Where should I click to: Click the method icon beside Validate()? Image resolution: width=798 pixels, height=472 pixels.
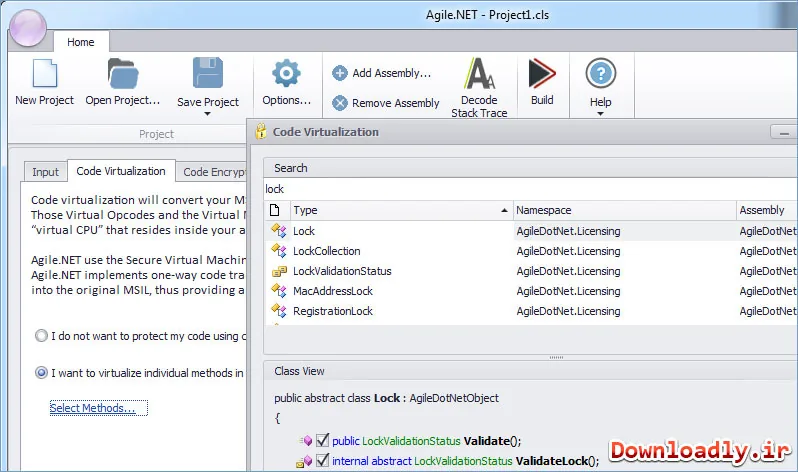click(306, 441)
